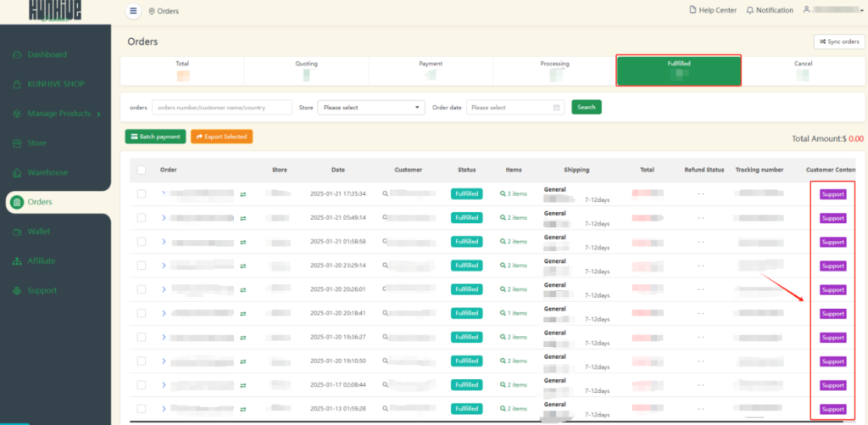Click customer search icon for order 2025-01-21 05:49:14

385,218
